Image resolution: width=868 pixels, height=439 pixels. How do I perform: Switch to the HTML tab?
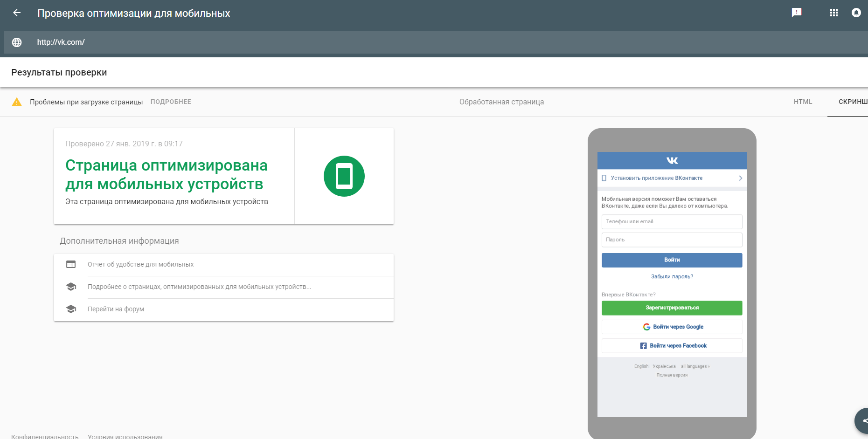click(x=803, y=102)
